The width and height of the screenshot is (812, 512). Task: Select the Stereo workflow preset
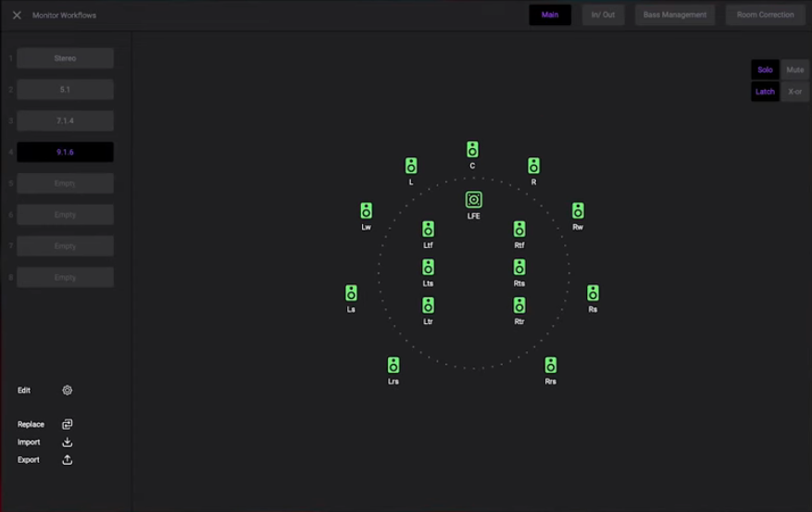click(x=65, y=58)
